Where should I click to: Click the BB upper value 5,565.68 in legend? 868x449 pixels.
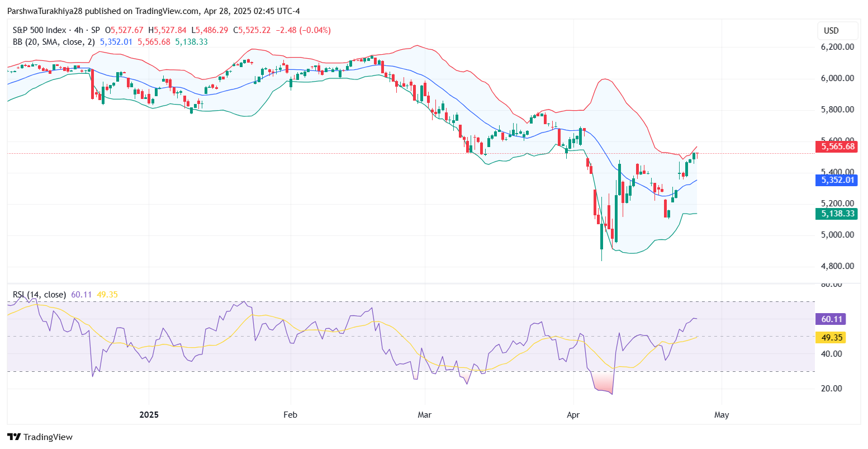pos(154,41)
